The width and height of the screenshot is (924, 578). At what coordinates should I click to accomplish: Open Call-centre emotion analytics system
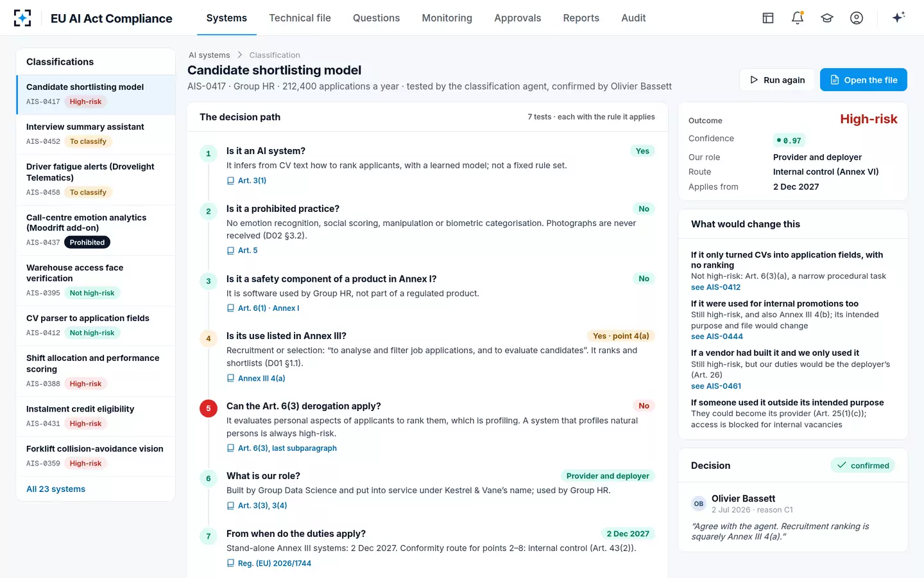96,230
